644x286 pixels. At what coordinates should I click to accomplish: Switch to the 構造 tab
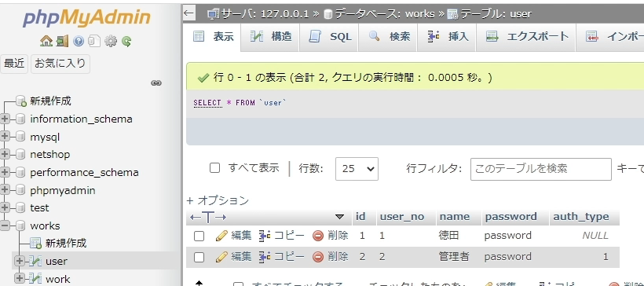[x=271, y=37]
